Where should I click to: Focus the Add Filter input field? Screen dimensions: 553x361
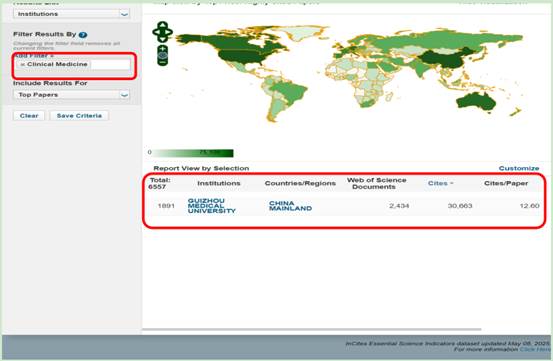(110, 65)
